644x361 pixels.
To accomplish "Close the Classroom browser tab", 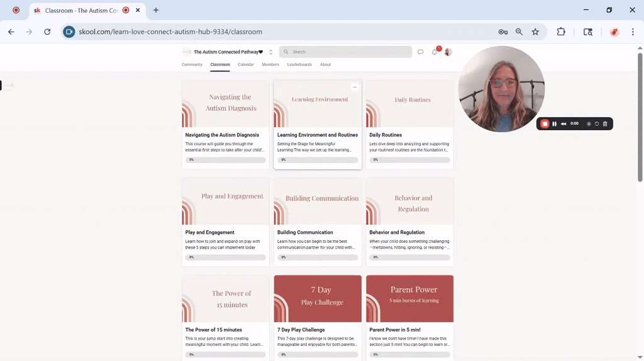I will pos(138,10).
